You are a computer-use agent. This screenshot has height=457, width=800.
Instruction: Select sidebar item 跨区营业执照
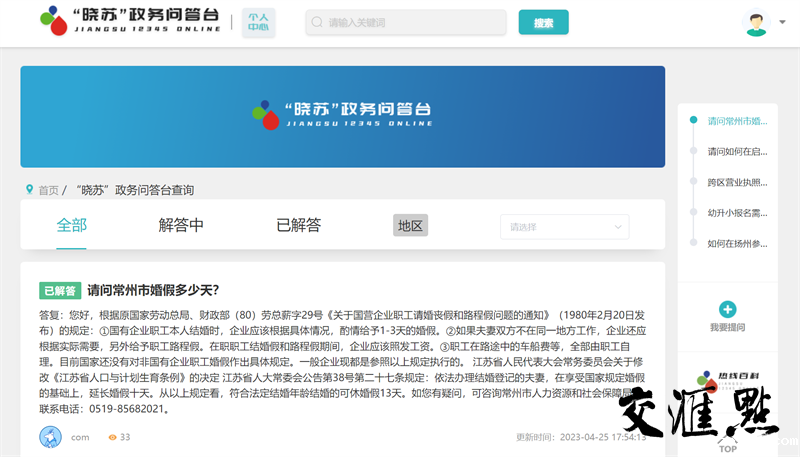coord(736,182)
